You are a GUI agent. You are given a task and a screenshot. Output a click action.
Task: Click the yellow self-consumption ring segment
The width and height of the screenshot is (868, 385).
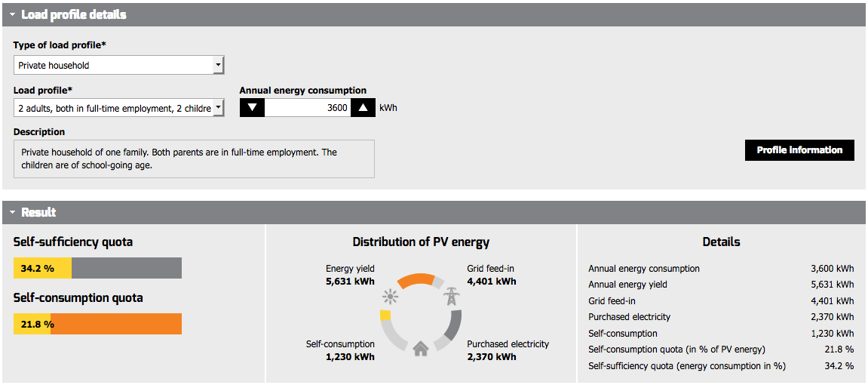pyautogui.click(x=386, y=316)
